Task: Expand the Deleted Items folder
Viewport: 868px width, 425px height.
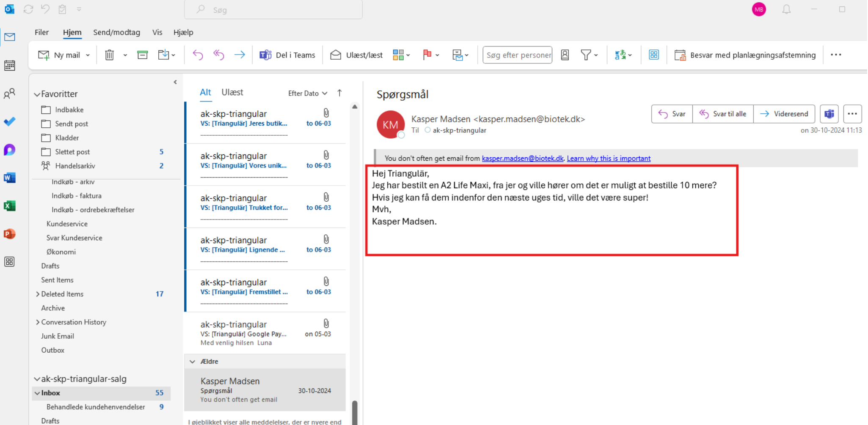Action: pos(38,294)
